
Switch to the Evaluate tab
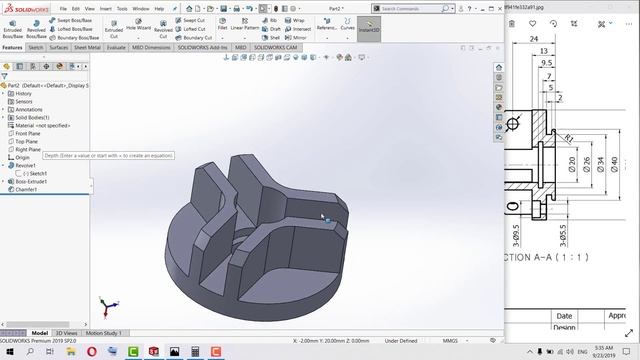pyautogui.click(x=116, y=48)
